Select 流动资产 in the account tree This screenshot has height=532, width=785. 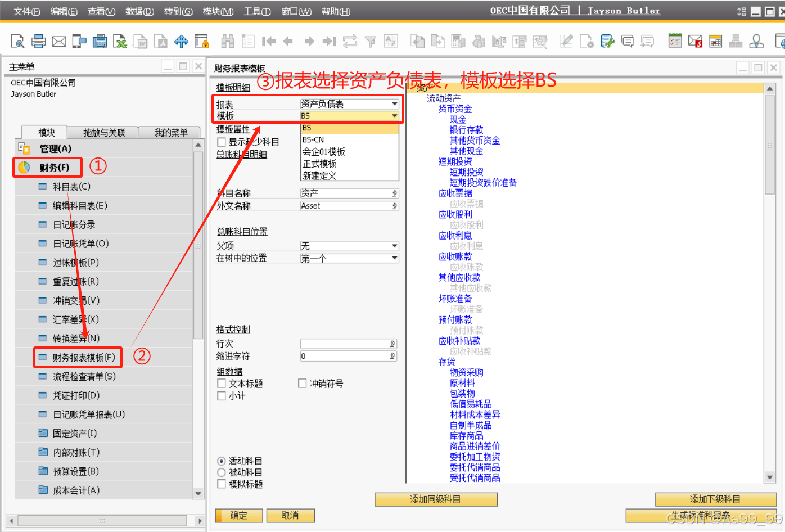tap(444, 98)
